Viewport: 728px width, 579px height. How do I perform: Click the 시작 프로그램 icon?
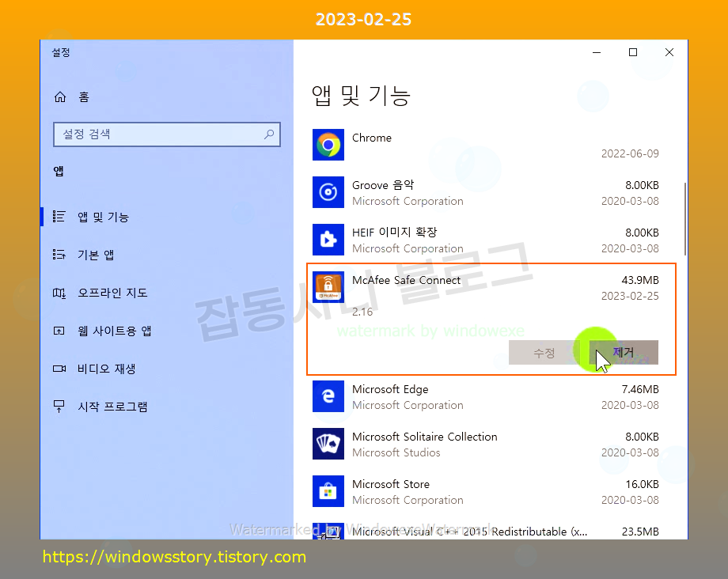tap(59, 407)
